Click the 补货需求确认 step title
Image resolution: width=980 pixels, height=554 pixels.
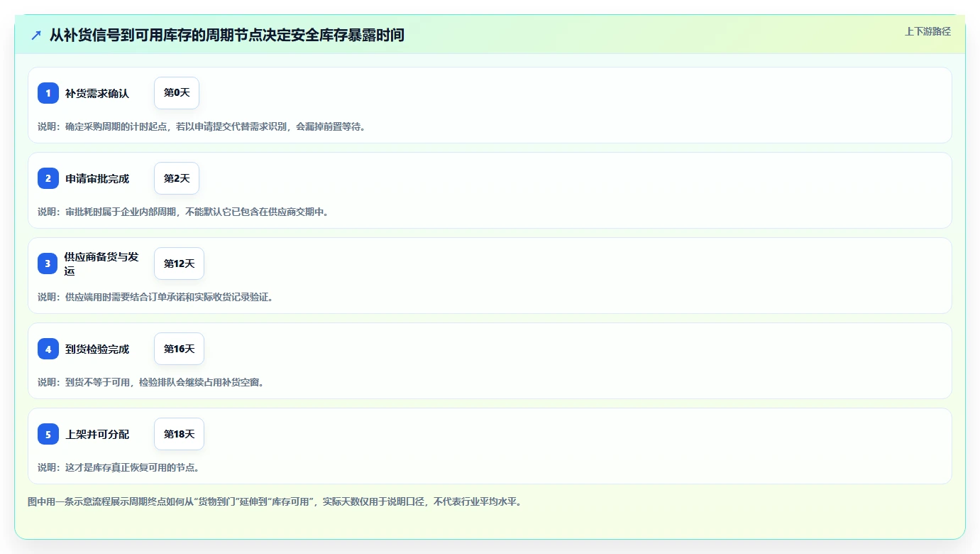97,94
